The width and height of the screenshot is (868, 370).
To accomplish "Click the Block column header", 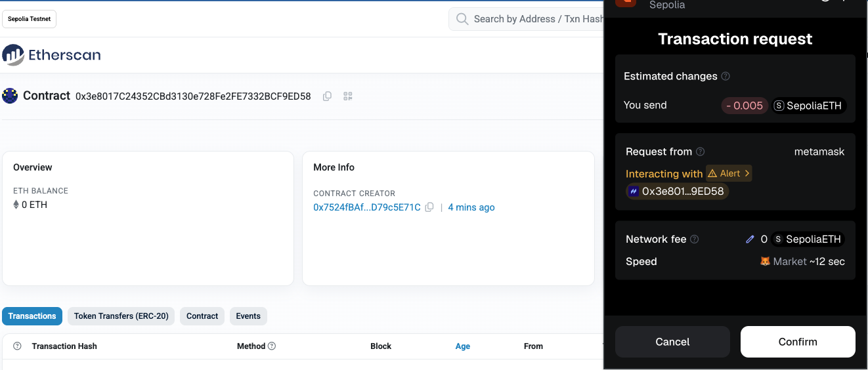I will [x=381, y=346].
